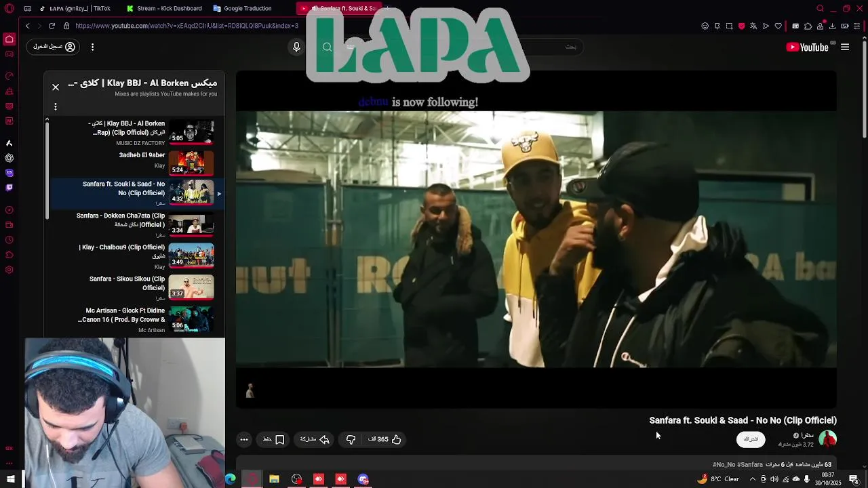Viewport: 868px width, 488px height.
Task: Open the Windows Start button
Action: click(10, 479)
